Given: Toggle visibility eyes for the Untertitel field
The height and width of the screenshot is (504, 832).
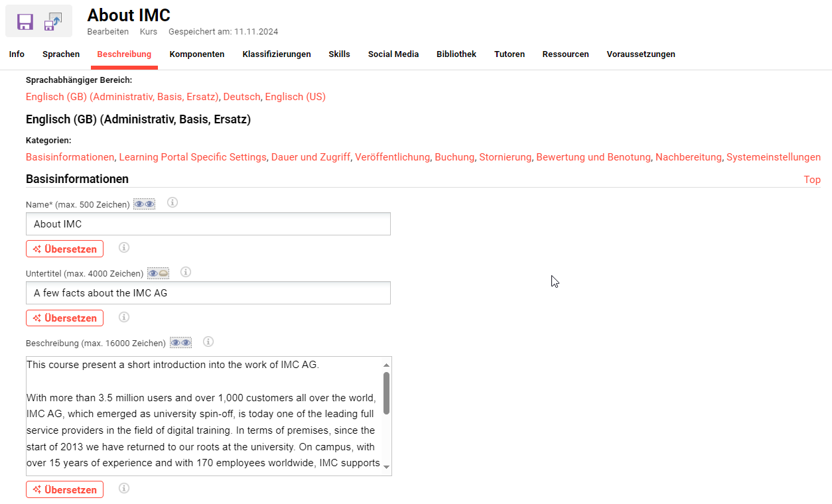Looking at the screenshot, I should pyautogui.click(x=158, y=273).
